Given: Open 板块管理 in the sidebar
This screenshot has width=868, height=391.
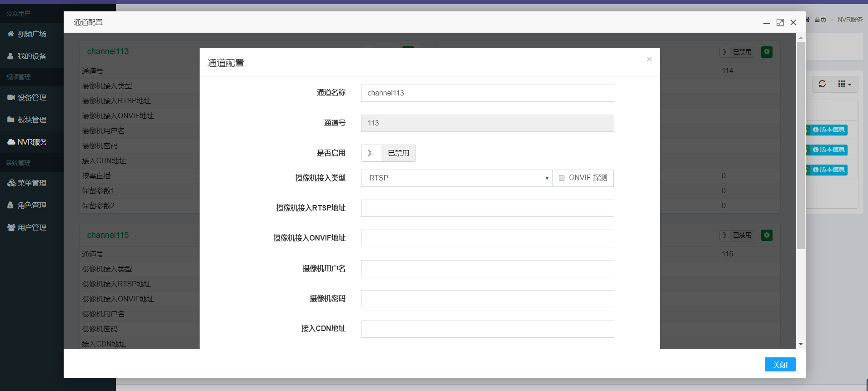Looking at the screenshot, I should click(32, 120).
